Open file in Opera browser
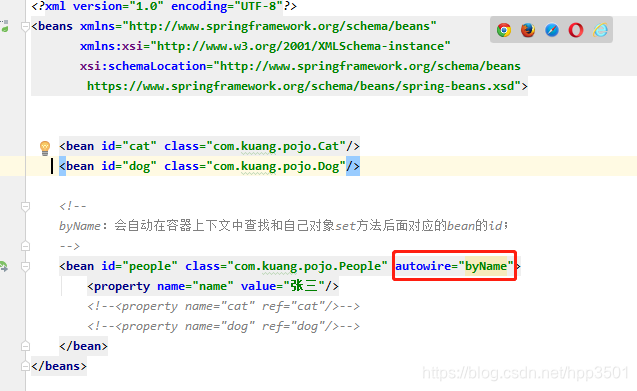 click(576, 30)
